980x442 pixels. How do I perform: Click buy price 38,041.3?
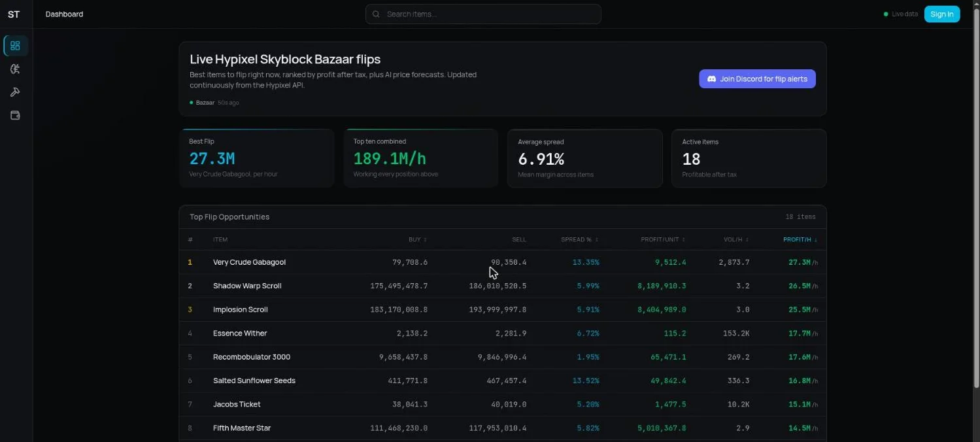click(x=410, y=405)
